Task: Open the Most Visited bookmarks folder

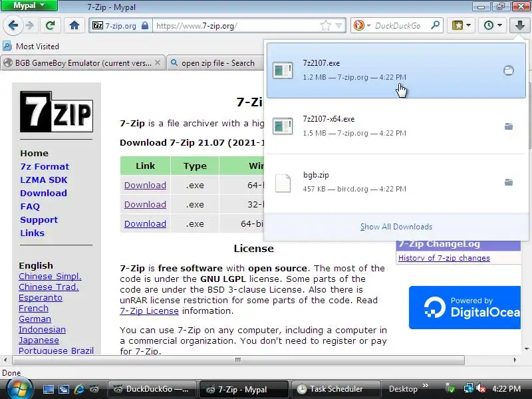Action: point(31,46)
